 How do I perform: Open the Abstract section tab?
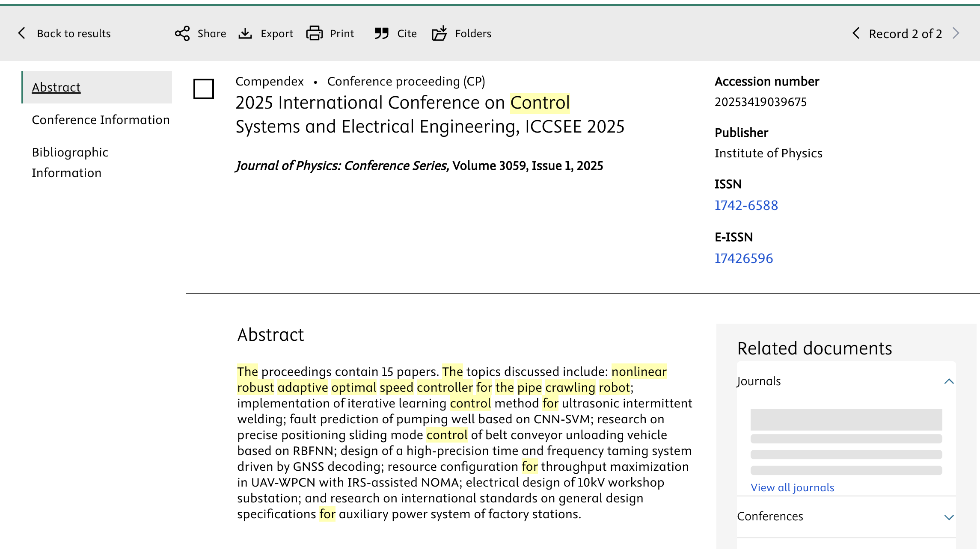pyautogui.click(x=56, y=87)
